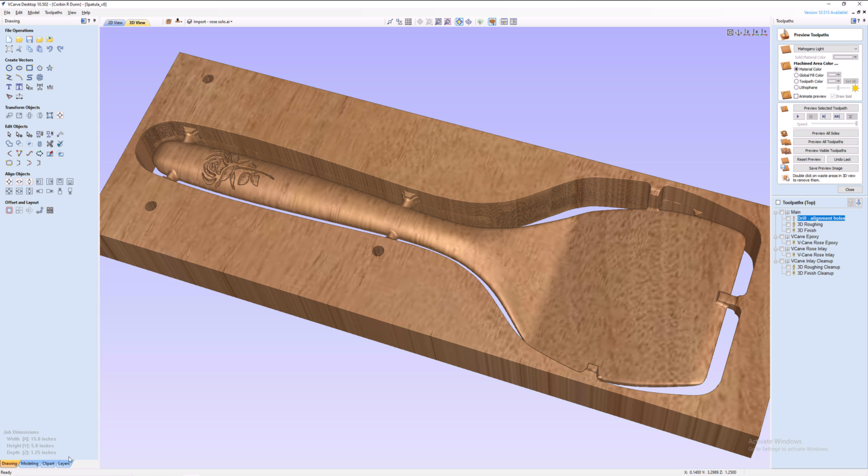Viewport: 868px width, 476px height.
Task: Adjust the Lithophane slider
Action: (x=838, y=88)
